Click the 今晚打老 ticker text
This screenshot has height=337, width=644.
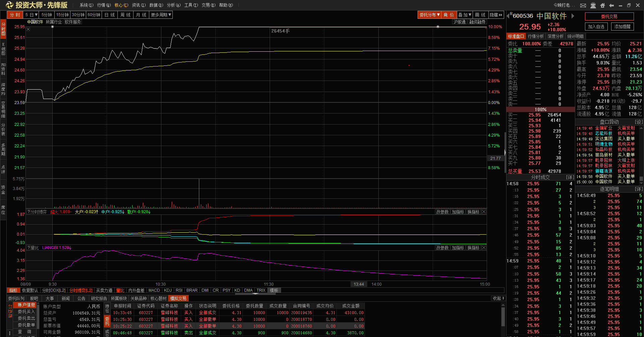[564, 5]
